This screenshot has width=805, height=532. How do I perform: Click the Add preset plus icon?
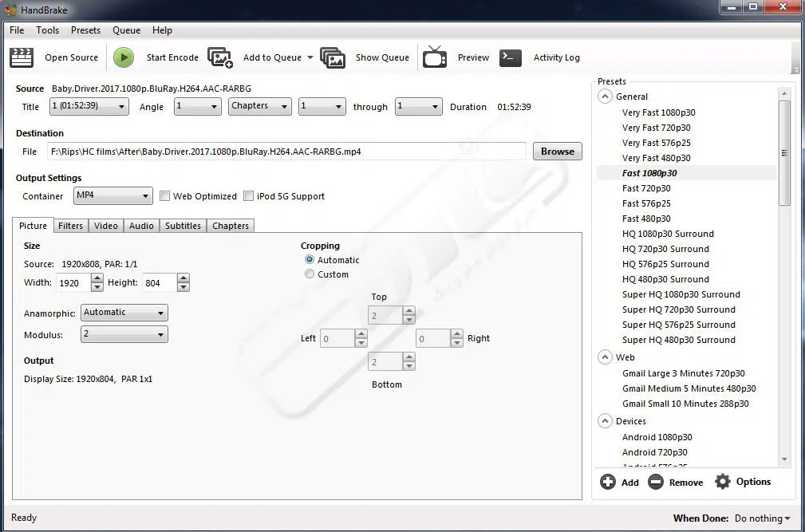coord(608,482)
